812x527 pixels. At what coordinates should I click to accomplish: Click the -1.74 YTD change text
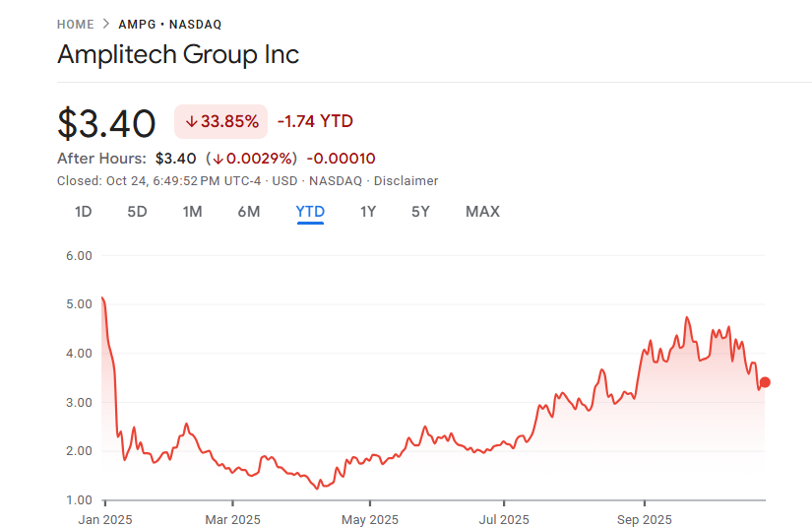point(315,121)
